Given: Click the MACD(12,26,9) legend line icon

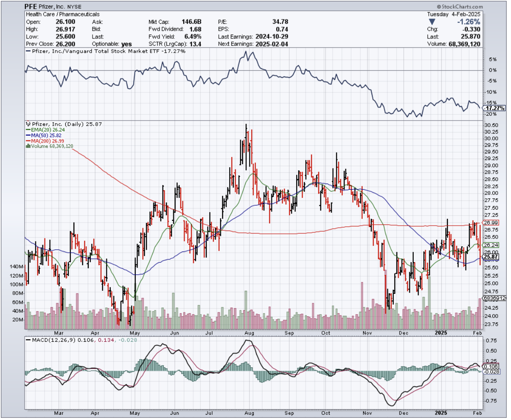Looking at the screenshot, I should (x=29, y=340).
